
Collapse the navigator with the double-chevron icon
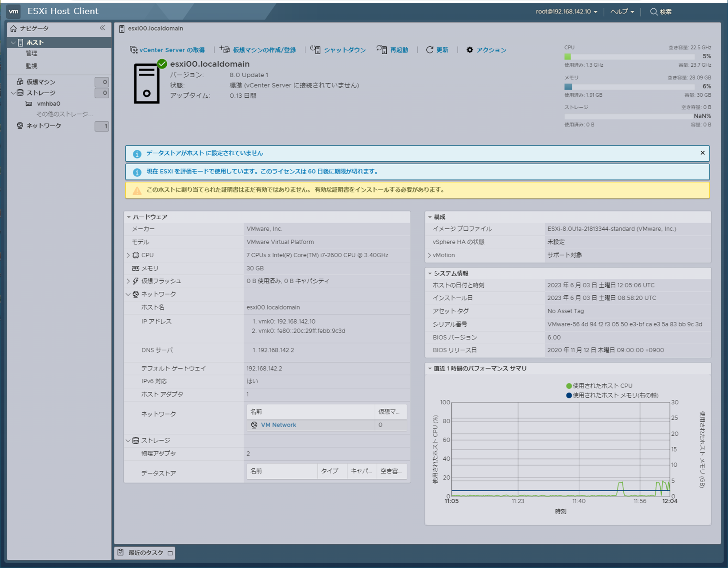coord(102,28)
